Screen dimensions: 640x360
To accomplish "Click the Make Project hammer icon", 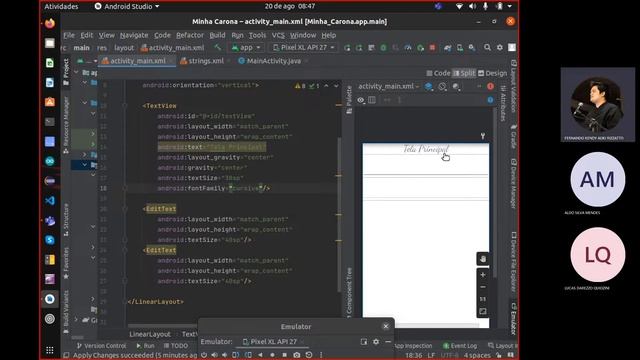I will tap(218, 48).
